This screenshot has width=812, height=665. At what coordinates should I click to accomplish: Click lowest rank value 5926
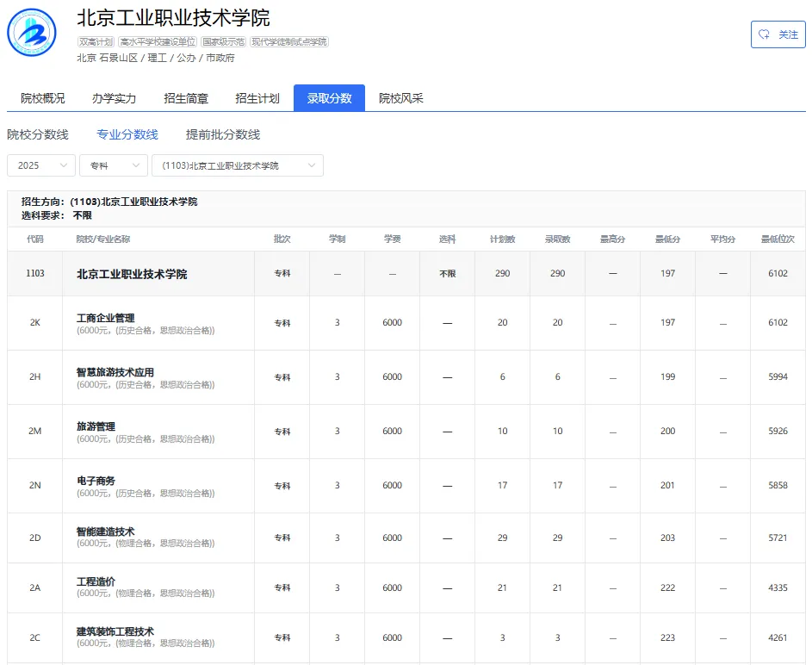(x=778, y=432)
